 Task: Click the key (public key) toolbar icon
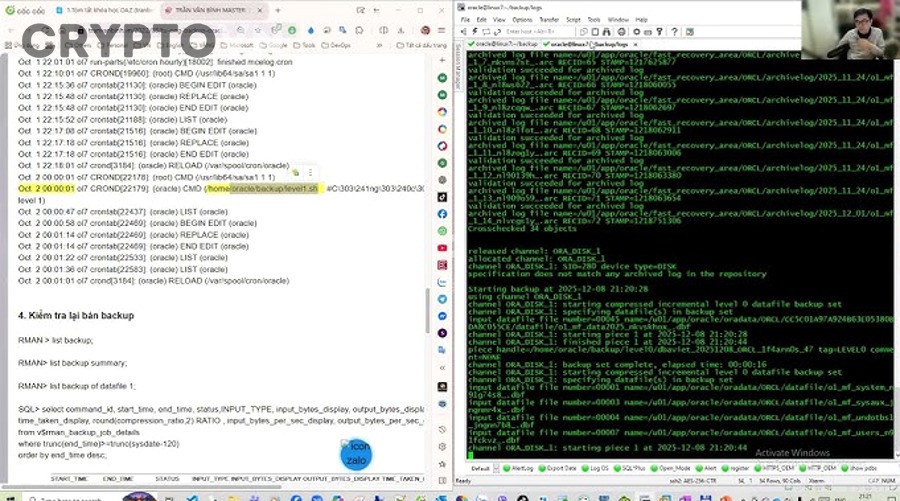(660, 32)
